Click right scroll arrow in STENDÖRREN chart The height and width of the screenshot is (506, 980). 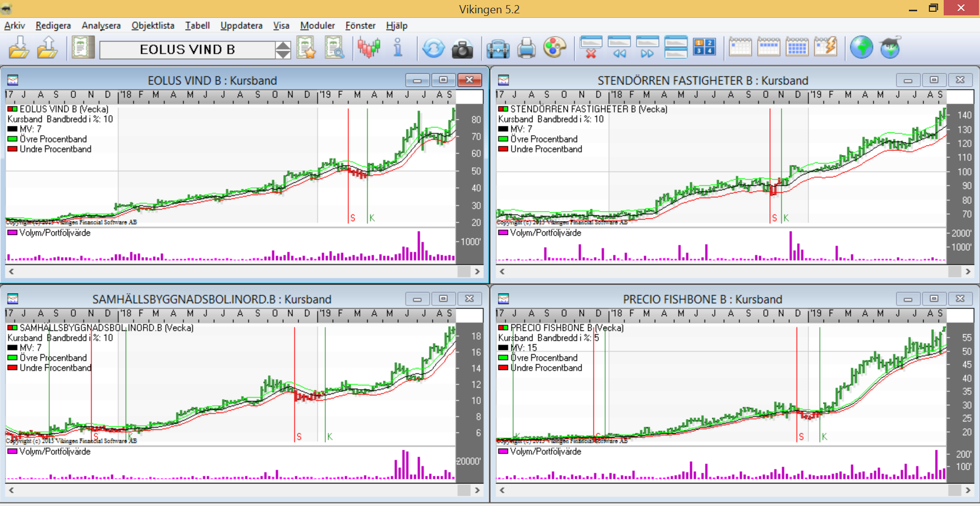coord(968,272)
